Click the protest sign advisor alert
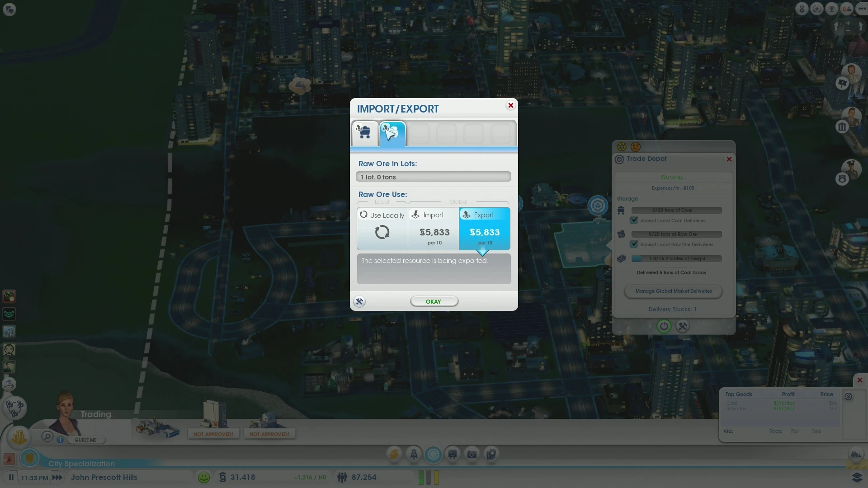The height and width of the screenshot is (488, 868). click(842, 83)
